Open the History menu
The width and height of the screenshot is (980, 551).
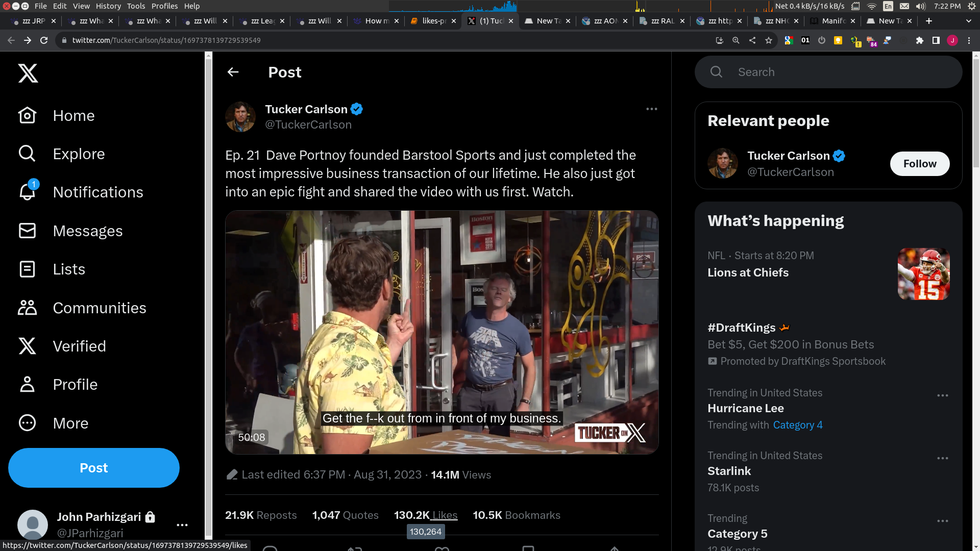coord(108,6)
